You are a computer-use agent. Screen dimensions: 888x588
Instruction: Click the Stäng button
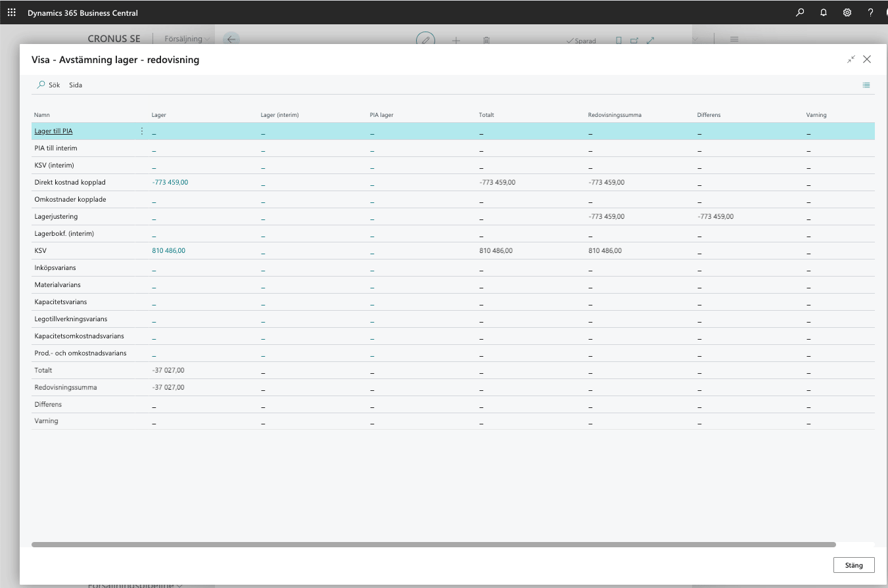[x=854, y=565]
